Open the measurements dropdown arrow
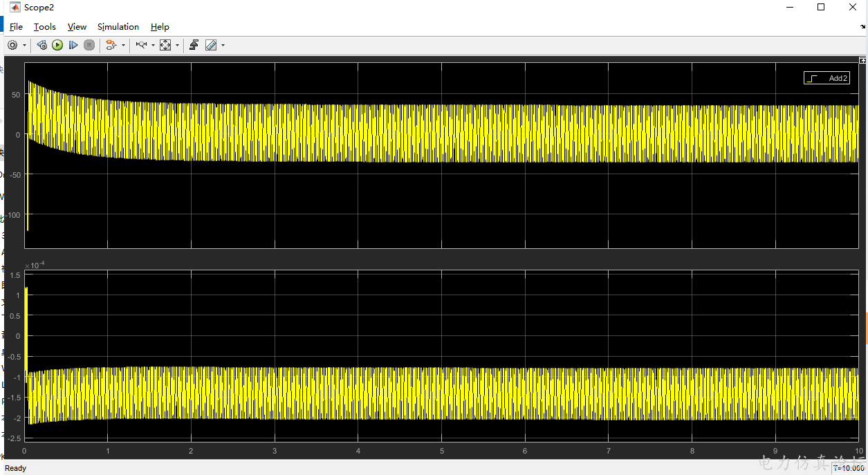Image resolution: width=868 pixels, height=475 pixels. point(223,45)
